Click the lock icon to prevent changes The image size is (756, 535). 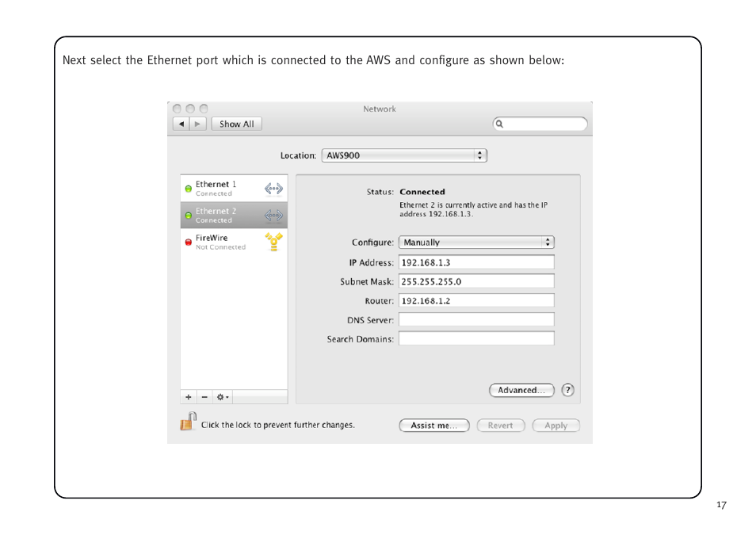pos(188,422)
